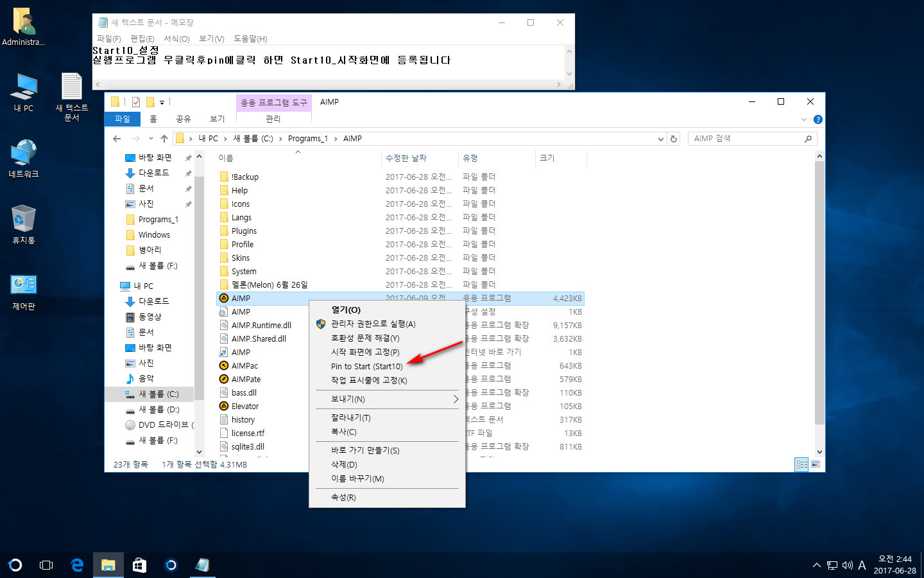Click the clock in the taskbar
The width and height of the screenshot is (924, 578).
[x=894, y=565]
